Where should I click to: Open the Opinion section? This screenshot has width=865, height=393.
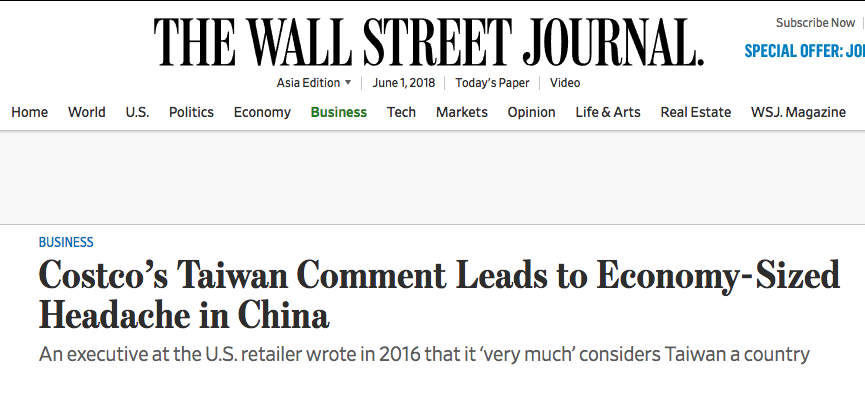(531, 112)
